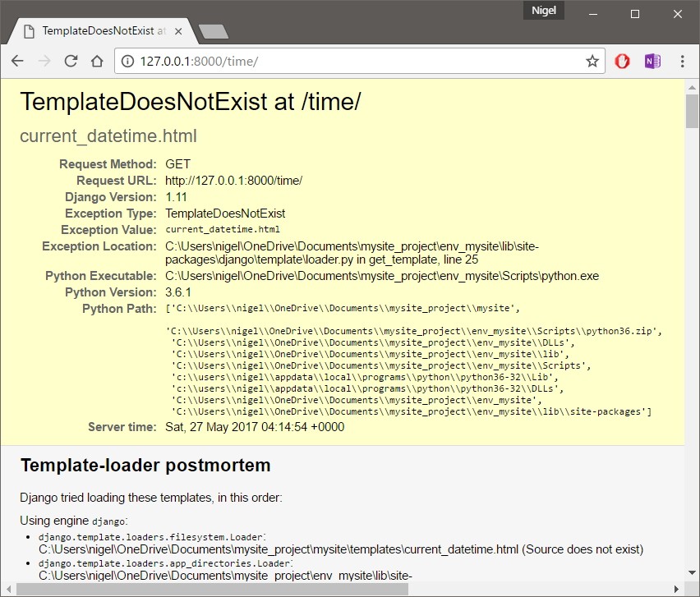Click the 'Python Path:' label
Screen dimensions: 700x597
tap(119, 309)
